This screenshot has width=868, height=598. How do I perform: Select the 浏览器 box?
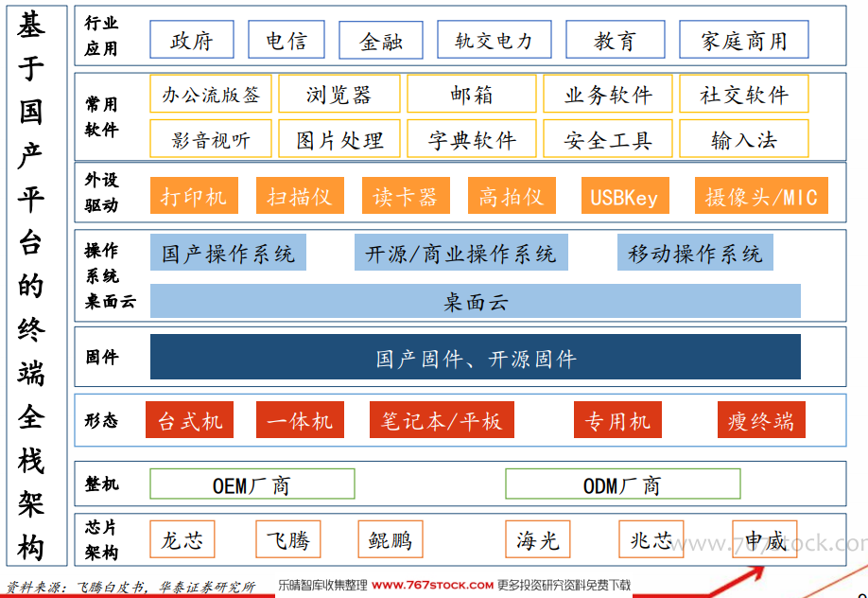pos(339,94)
